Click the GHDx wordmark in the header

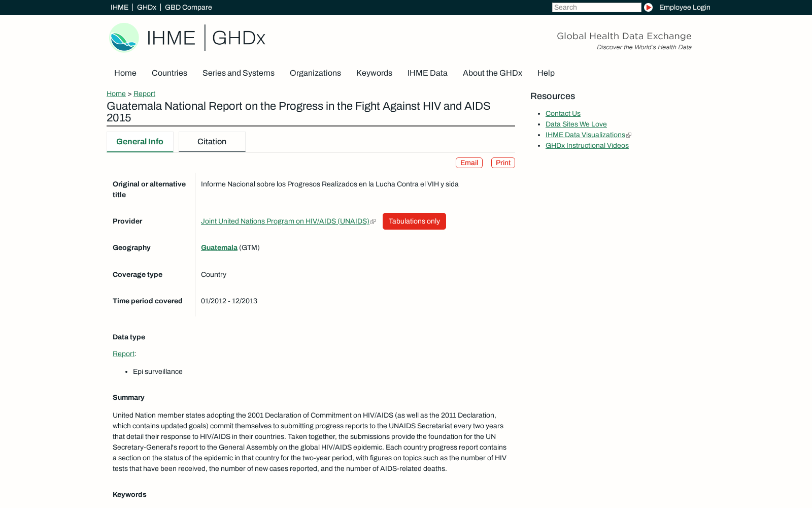[x=239, y=38]
